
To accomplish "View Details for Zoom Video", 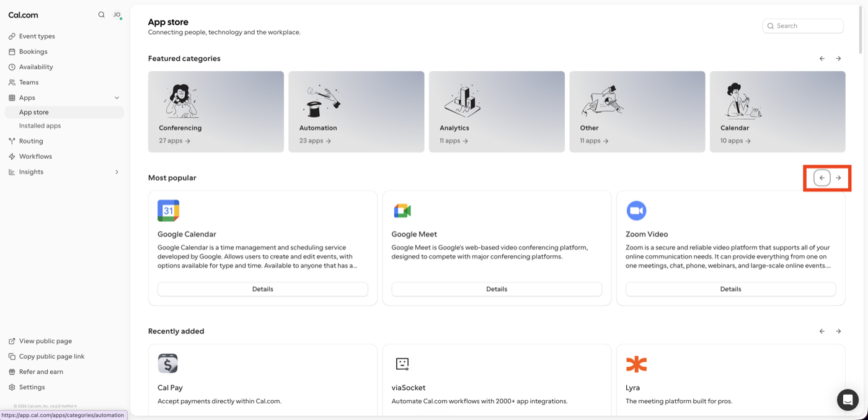I will (730, 289).
